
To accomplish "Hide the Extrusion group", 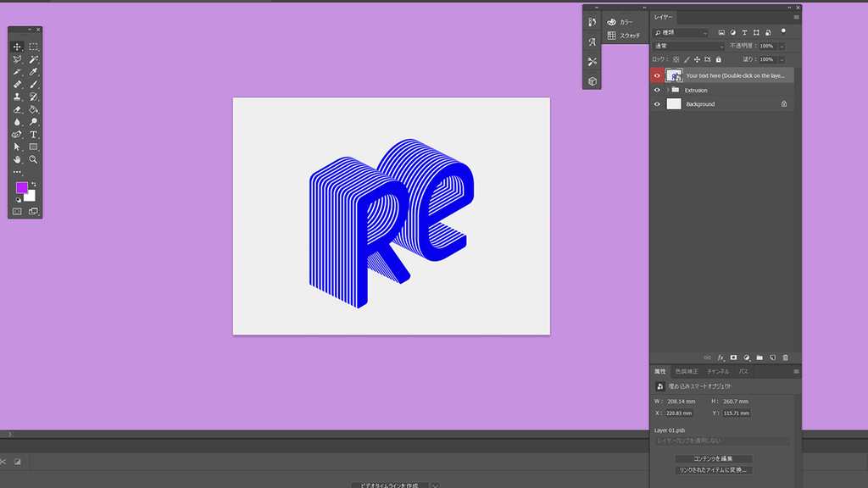I will pyautogui.click(x=657, y=90).
